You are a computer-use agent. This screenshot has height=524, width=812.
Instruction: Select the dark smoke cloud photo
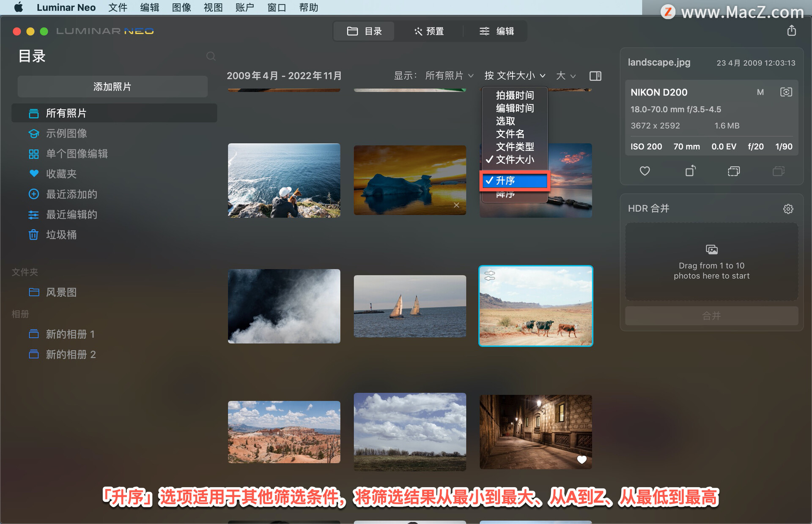[284, 306]
